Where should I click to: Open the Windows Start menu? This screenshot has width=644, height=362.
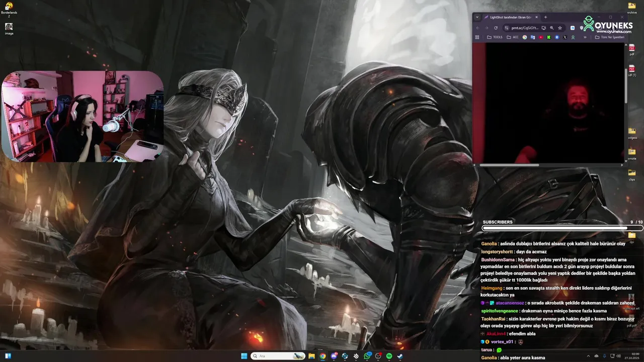point(244,356)
